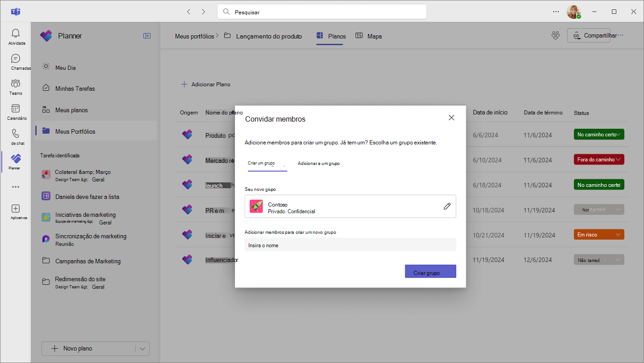This screenshot has width=644, height=363.
Task: Expand the Novo plano dropdown arrow
Action: (x=142, y=349)
